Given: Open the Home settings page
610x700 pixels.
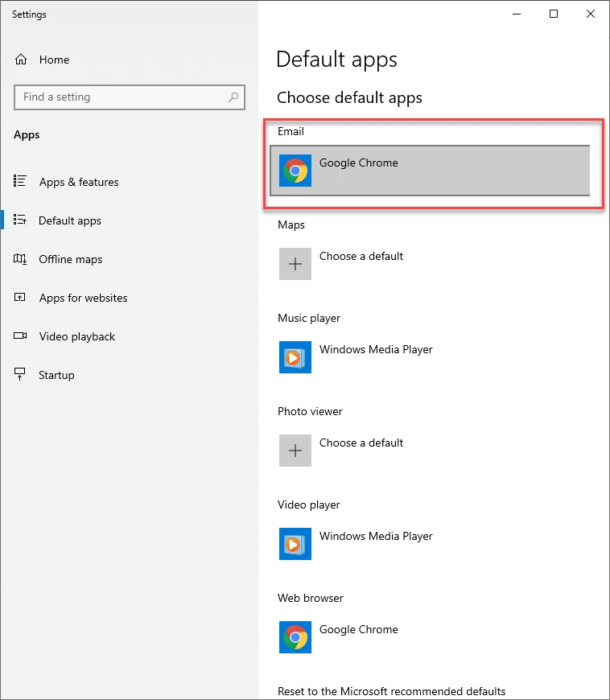Looking at the screenshot, I should pos(130,60).
